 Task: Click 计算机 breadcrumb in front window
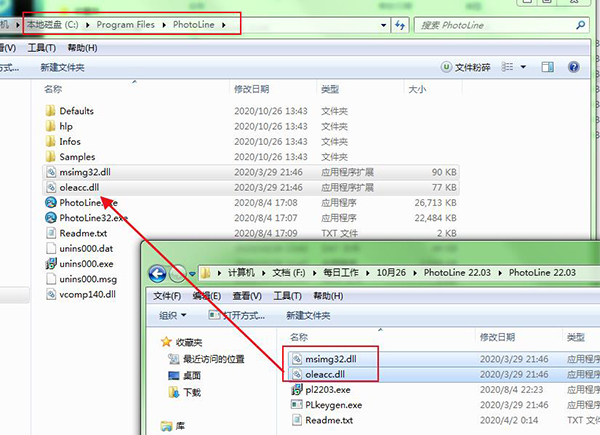tap(241, 273)
